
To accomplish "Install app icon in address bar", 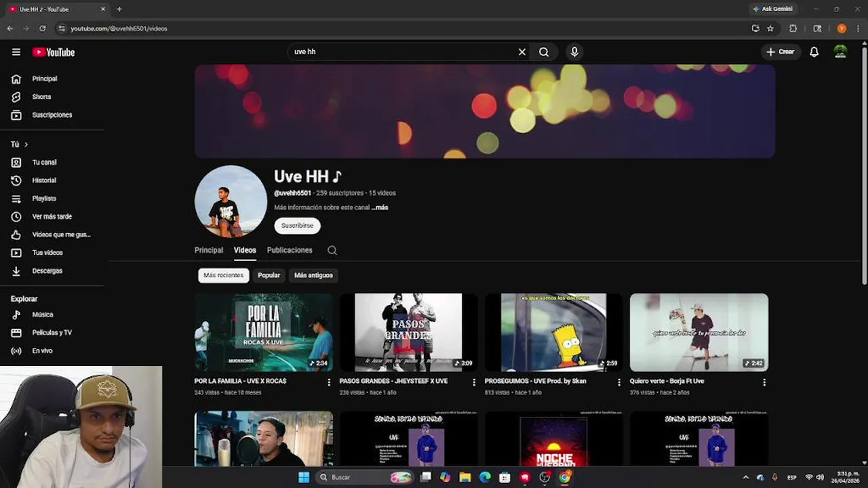I will click(x=755, y=28).
